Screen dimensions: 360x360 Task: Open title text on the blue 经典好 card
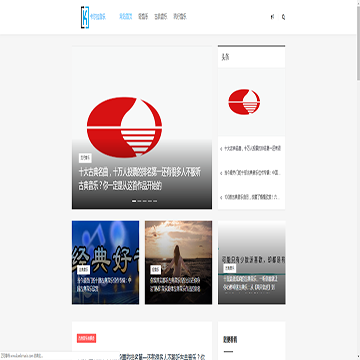(x=104, y=284)
